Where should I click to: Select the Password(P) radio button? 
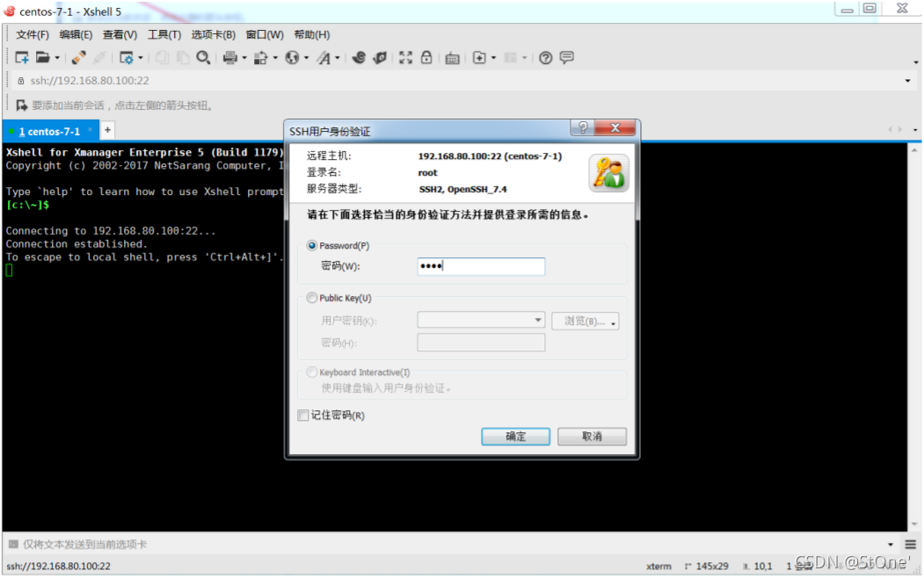pos(312,245)
